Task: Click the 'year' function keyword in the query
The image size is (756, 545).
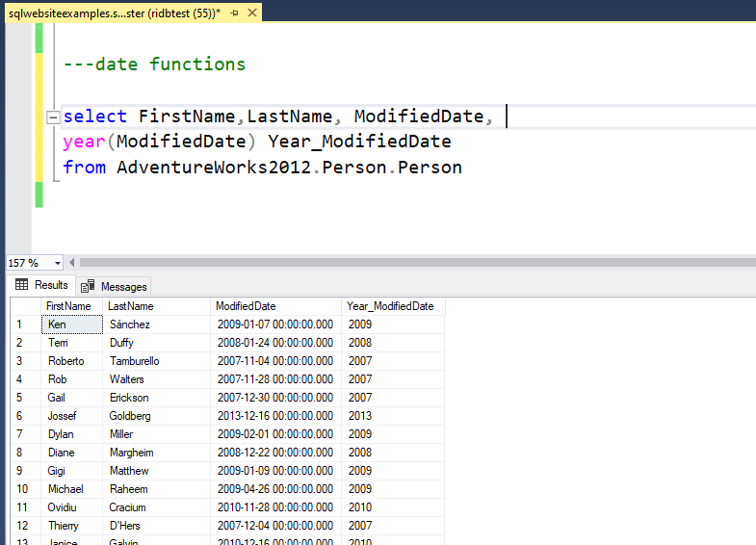Action: point(84,142)
